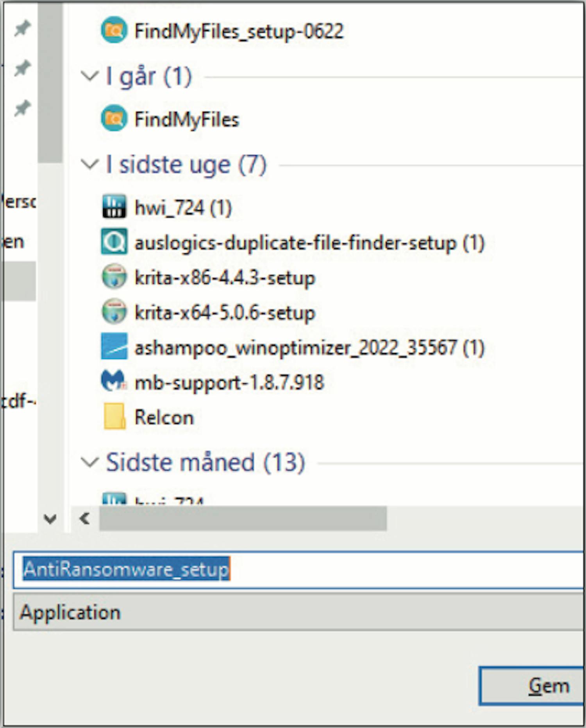Click the sidebar vertical scrollbar thumb

click(50, 82)
